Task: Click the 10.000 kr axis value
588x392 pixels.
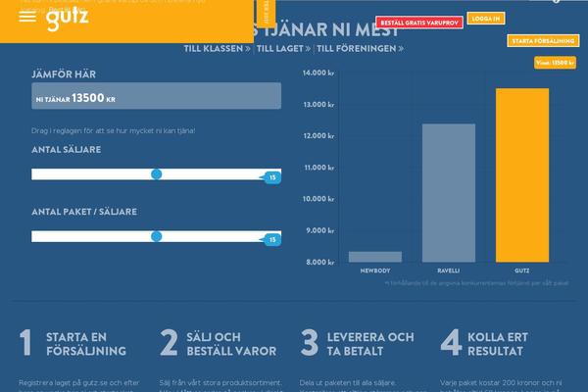Action: tap(318, 199)
